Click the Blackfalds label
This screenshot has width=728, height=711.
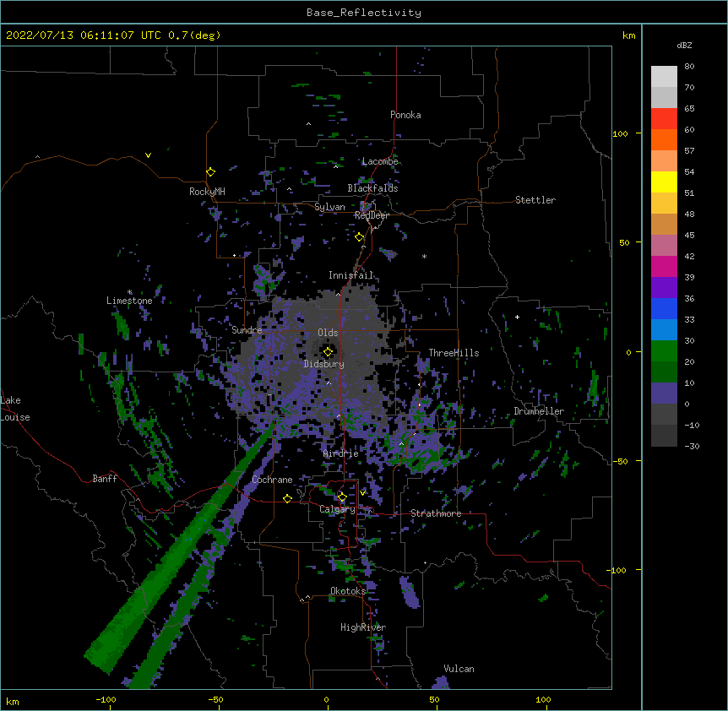tap(372, 188)
